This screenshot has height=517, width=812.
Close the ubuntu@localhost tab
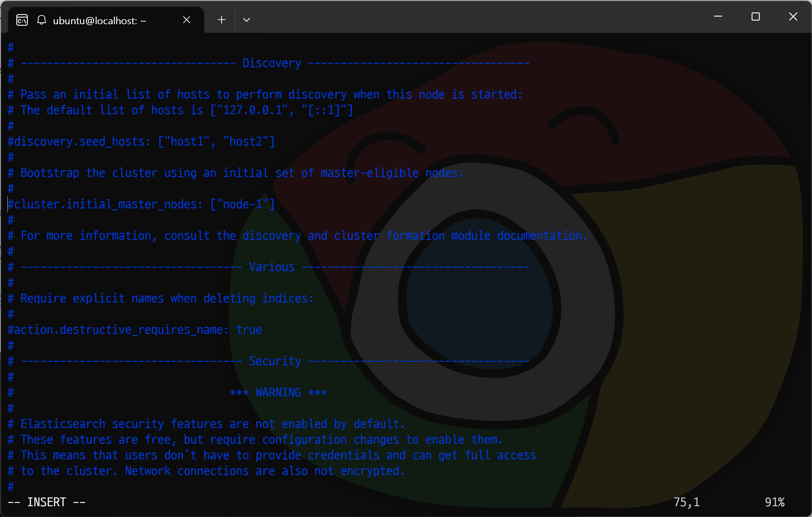(x=186, y=20)
